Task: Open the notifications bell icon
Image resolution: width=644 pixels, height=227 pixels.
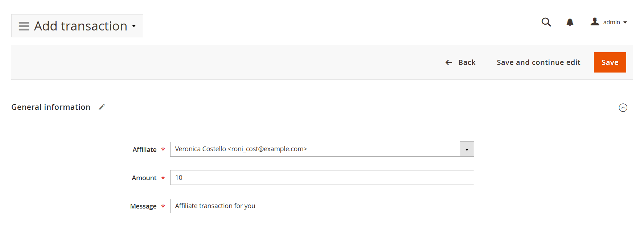Action: [570, 22]
